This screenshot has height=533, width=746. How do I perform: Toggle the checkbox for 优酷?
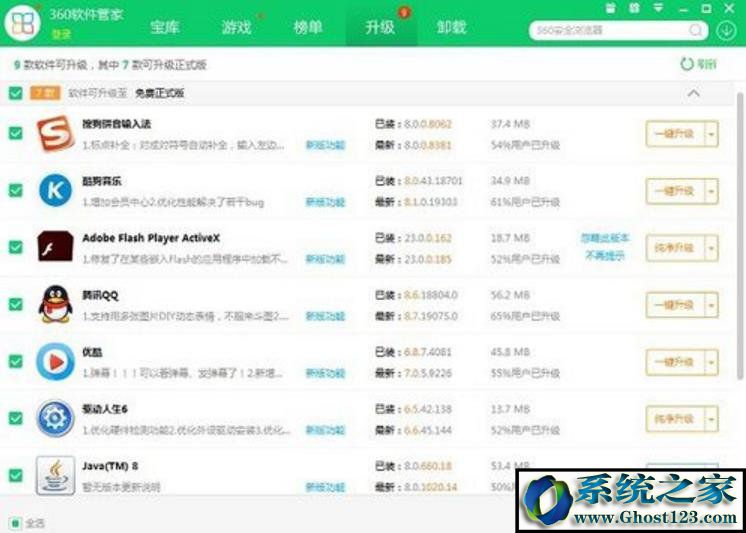16,361
